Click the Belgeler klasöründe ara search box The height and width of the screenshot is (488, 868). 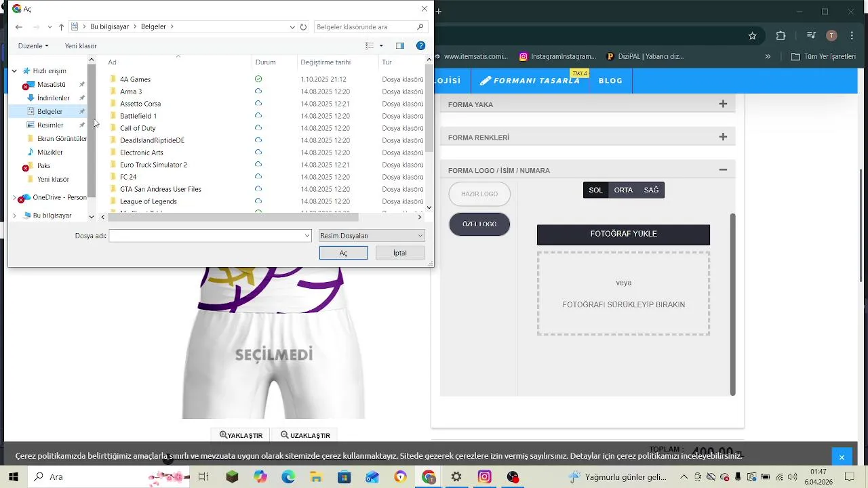point(372,27)
